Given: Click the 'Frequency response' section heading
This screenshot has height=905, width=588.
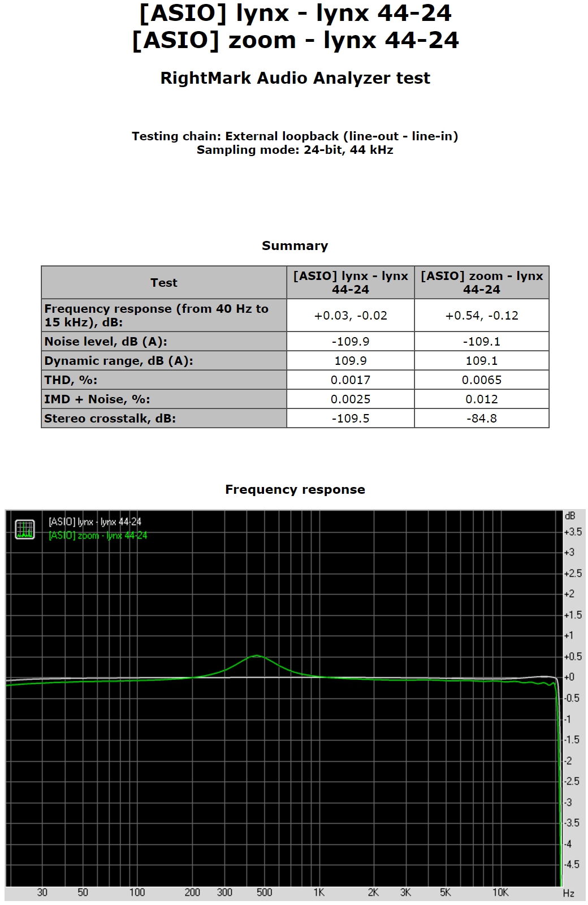Looking at the screenshot, I should [295, 489].
